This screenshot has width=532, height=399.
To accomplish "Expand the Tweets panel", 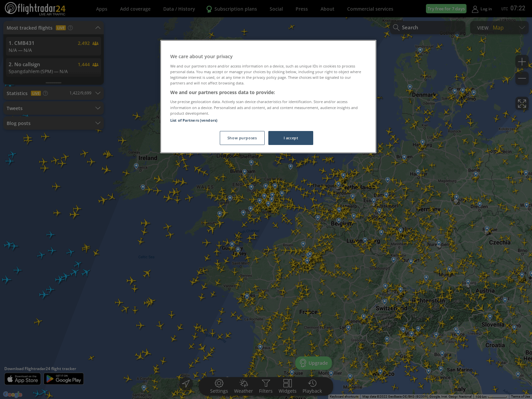I will pos(98,108).
